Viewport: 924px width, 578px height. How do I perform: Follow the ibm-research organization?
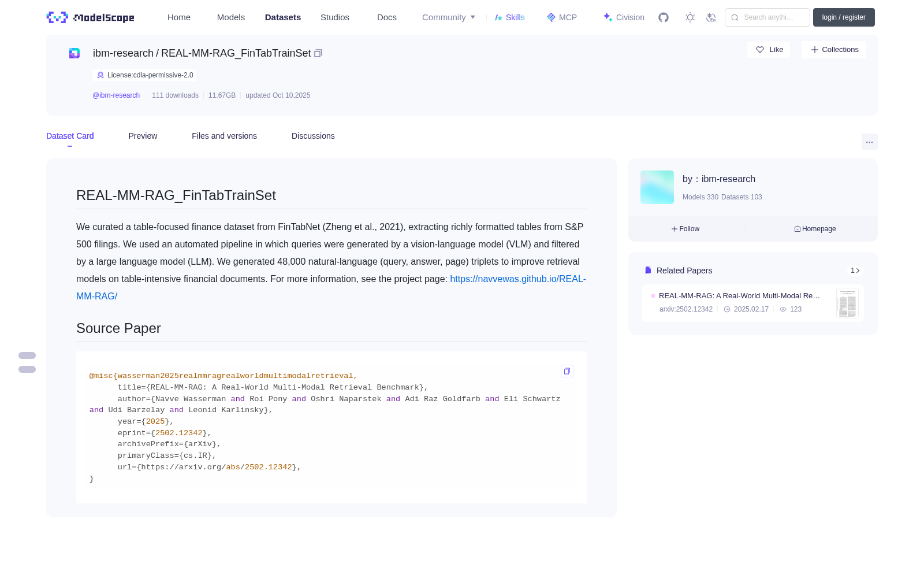(685, 229)
